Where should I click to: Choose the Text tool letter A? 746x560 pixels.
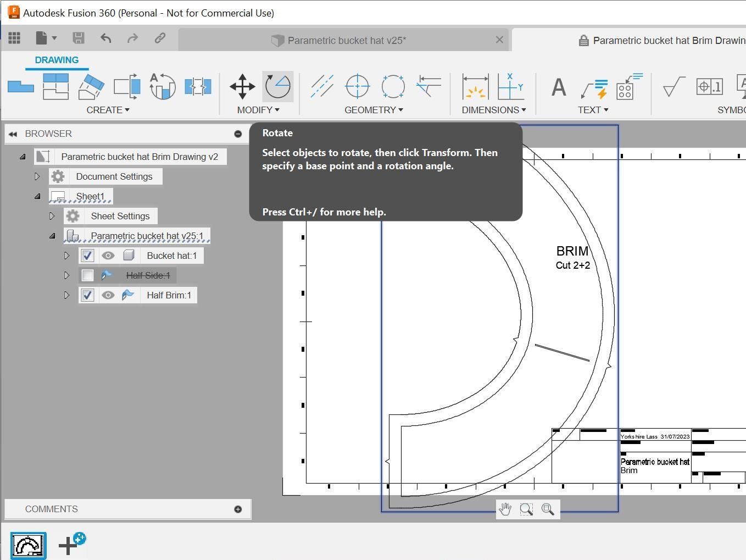click(559, 87)
